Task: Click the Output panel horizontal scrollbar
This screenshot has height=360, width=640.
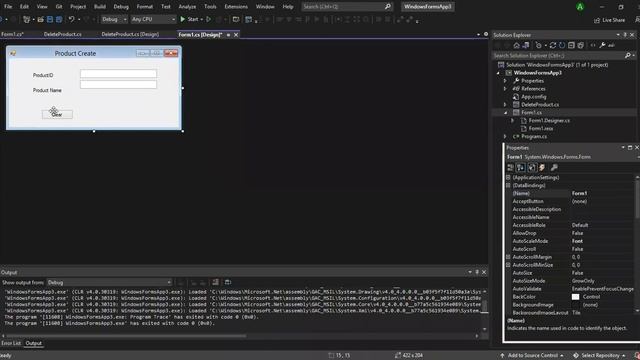Action: 127,336
